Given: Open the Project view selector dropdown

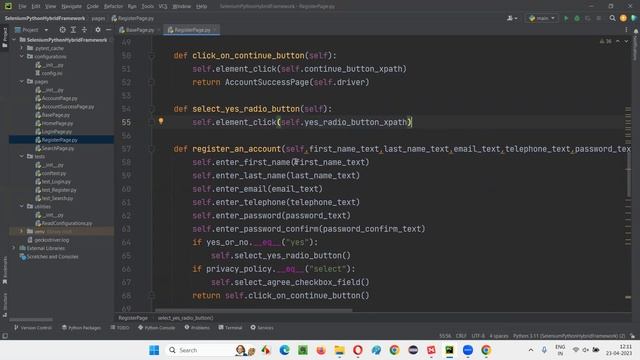Looking at the screenshot, I should [x=31, y=30].
